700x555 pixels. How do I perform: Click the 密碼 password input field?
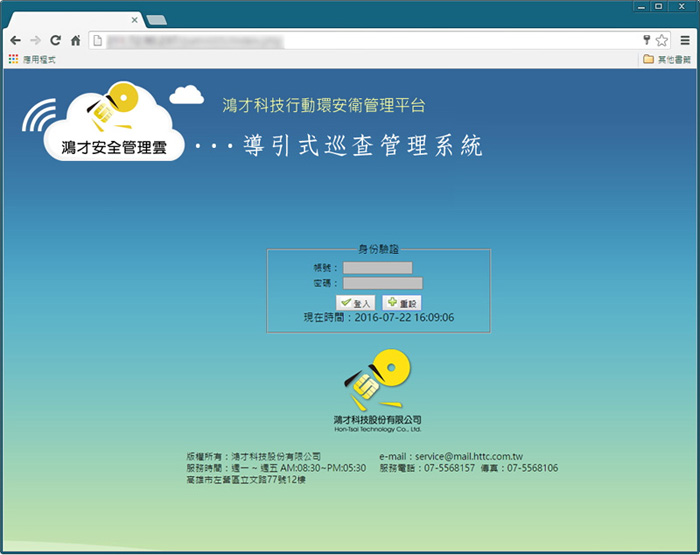[x=383, y=283]
